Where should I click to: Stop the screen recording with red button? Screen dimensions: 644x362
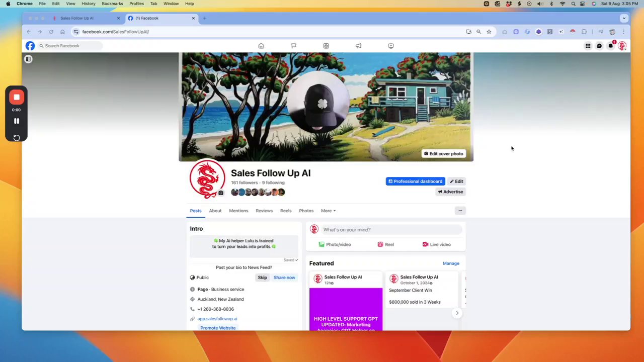click(x=17, y=97)
